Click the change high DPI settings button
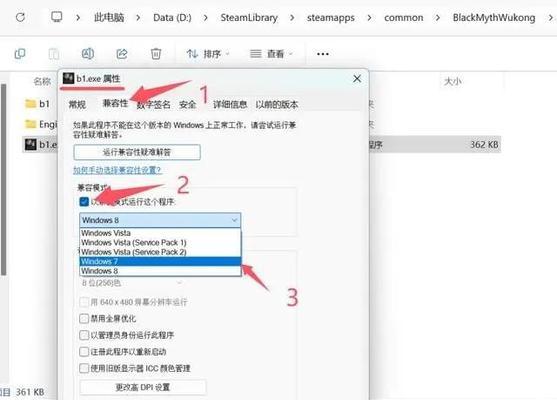This screenshot has width=557, height=400. (143, 387)
